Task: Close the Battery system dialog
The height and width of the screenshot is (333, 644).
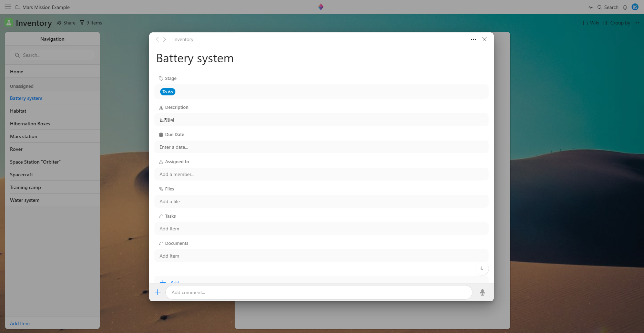Action: pos(484,39)
